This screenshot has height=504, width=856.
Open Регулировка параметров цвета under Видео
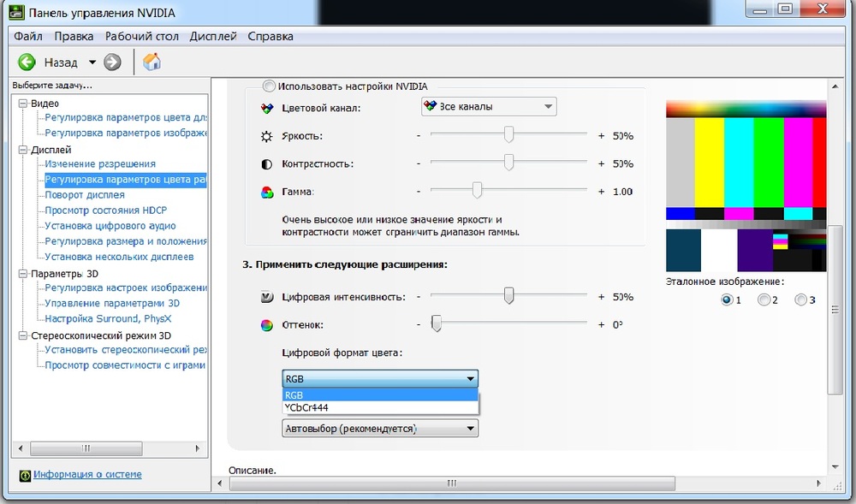tap(126, 117)
